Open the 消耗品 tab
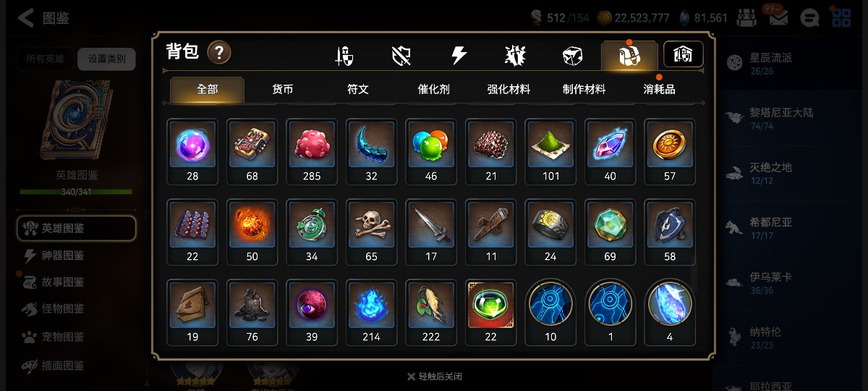868x391 pixels. click(x=659, y=89)
